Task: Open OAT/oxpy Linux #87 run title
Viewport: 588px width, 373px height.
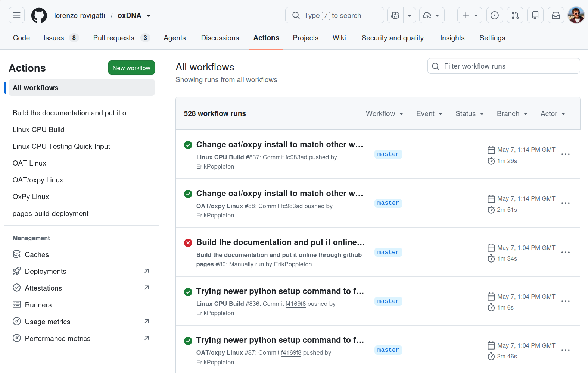Action: point(280,340)
